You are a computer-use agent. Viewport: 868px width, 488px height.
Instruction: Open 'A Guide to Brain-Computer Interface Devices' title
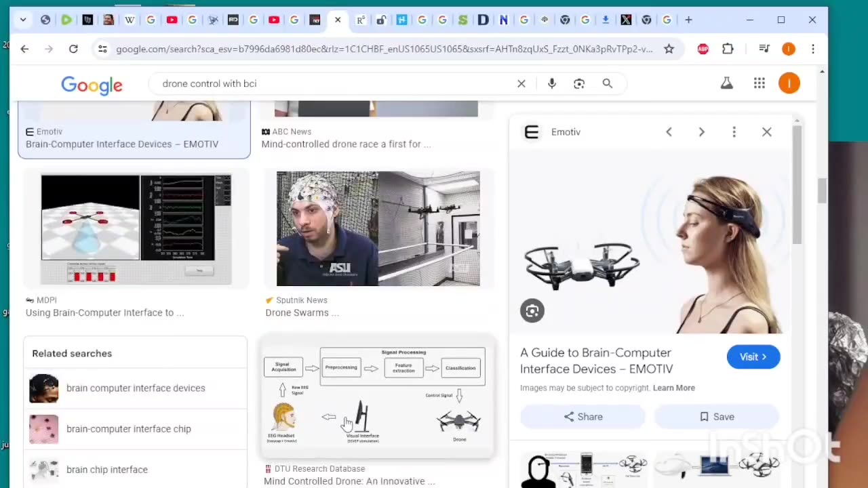596,361
